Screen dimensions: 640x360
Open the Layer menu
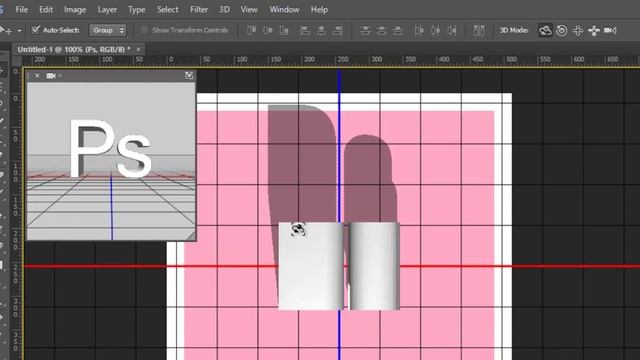(107, 9)
